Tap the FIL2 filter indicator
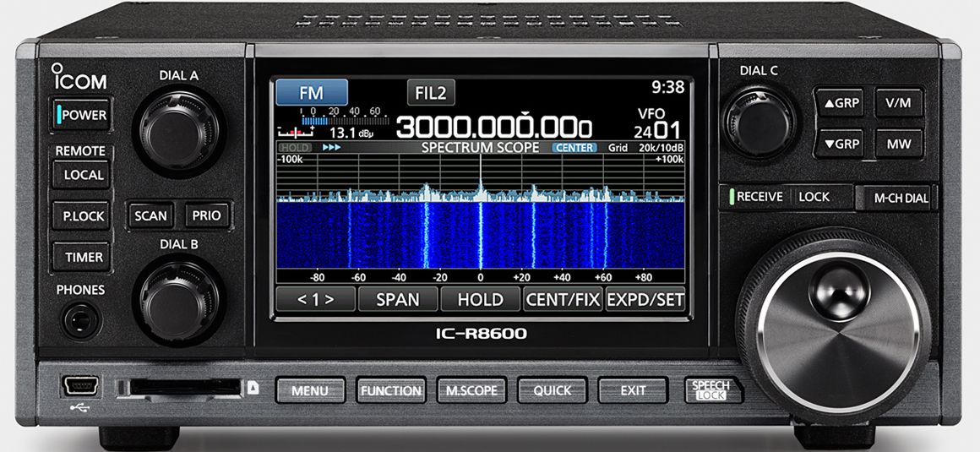The width and height of the screenshot is (980, 452). pos(431,93)
